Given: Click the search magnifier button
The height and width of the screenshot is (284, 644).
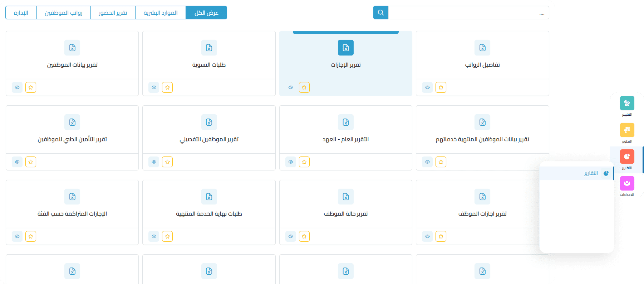Looking at the screenshot, I should [x=381, y=13].
